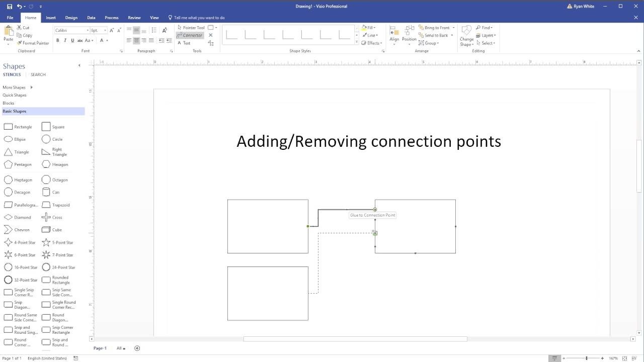
Task: Toggle Strikethrough formatting
Action: point(80,40)
